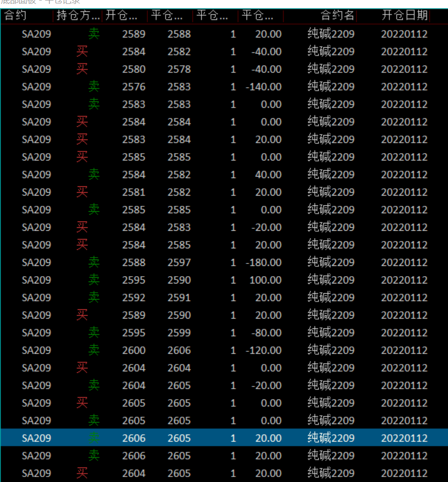Click 买 in the row opened at 2581
This screenshot has width=448, height=482.
coord(82,192)
